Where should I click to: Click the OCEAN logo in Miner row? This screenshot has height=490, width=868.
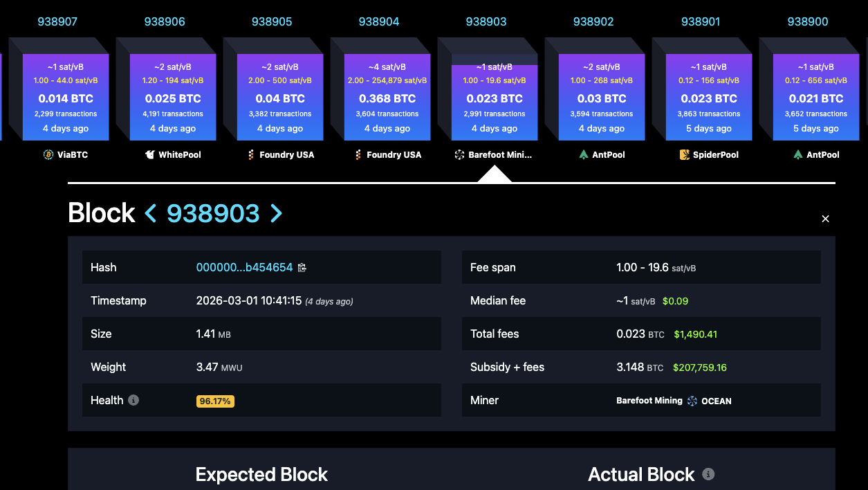pos(692,401)
